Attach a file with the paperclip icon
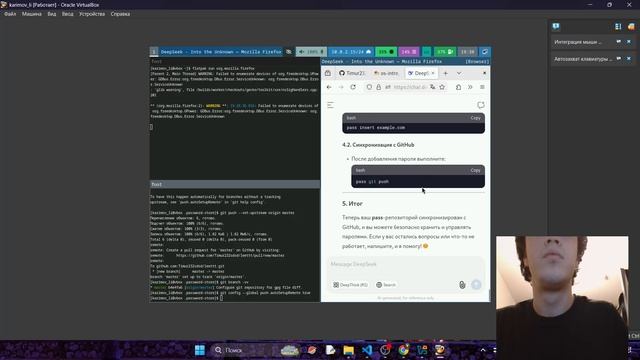 click(462, 285)
